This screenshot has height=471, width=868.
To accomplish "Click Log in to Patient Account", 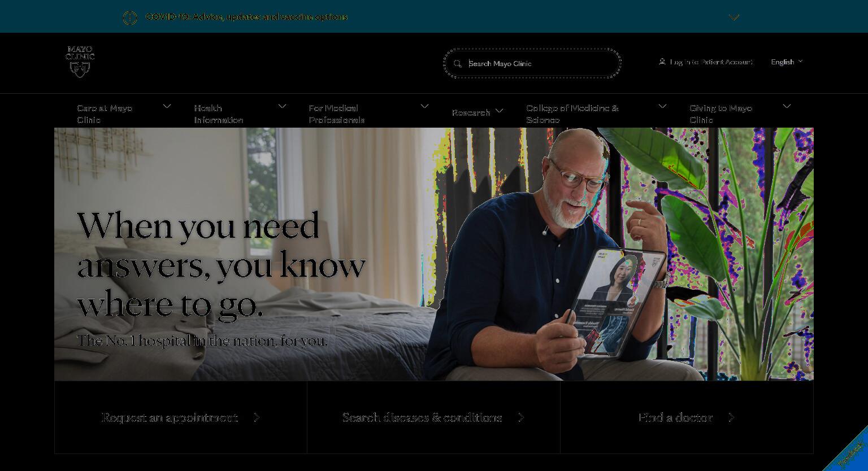I will [x=711, y=62].
